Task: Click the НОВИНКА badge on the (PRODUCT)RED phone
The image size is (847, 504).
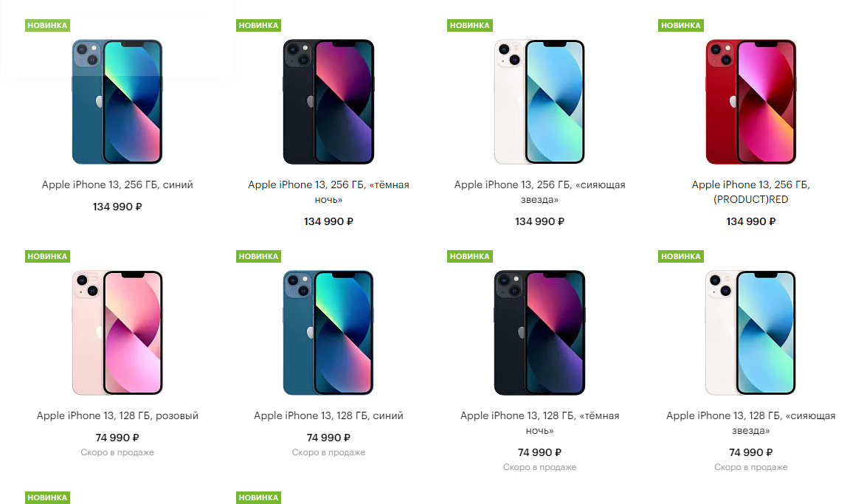Action: (680, 25)
